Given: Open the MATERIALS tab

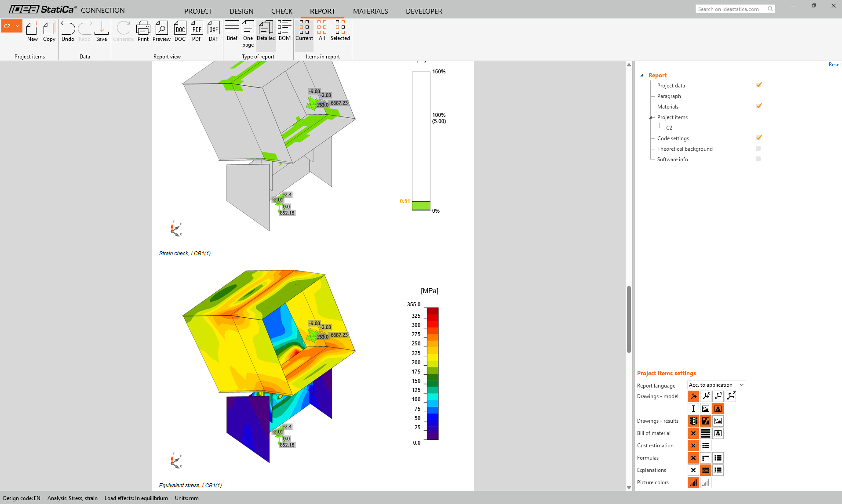Looking at the screenshot, I should click(x=370, y=11).
